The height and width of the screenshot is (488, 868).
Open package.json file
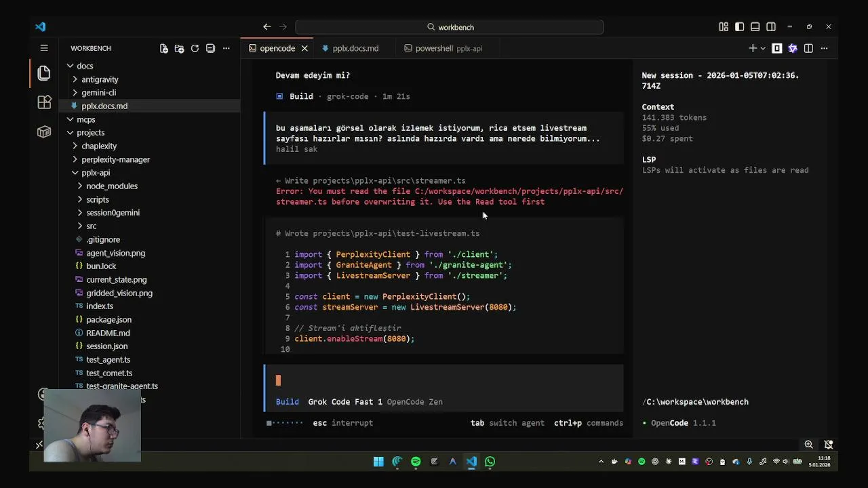coord(108,319)
